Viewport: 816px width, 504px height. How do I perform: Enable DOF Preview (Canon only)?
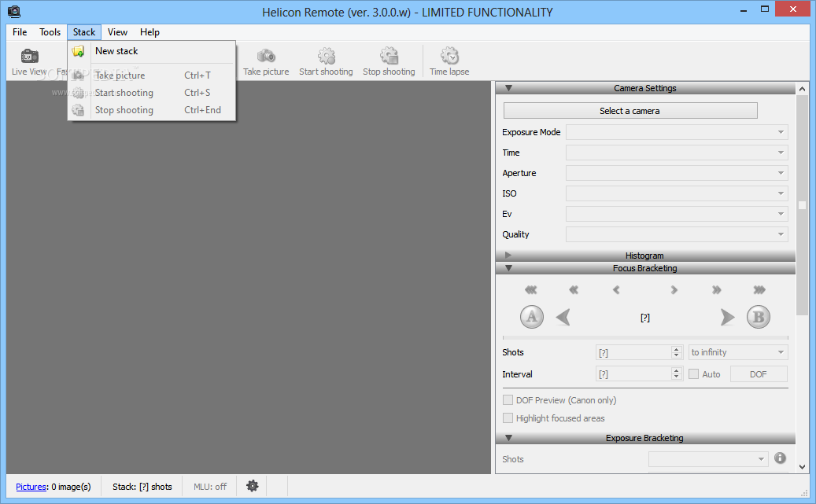pos(508,400)
